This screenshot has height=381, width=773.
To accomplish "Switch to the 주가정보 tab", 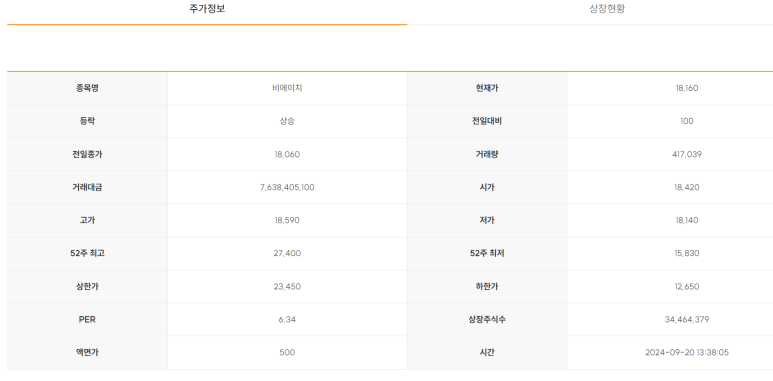I will [207, 9].
